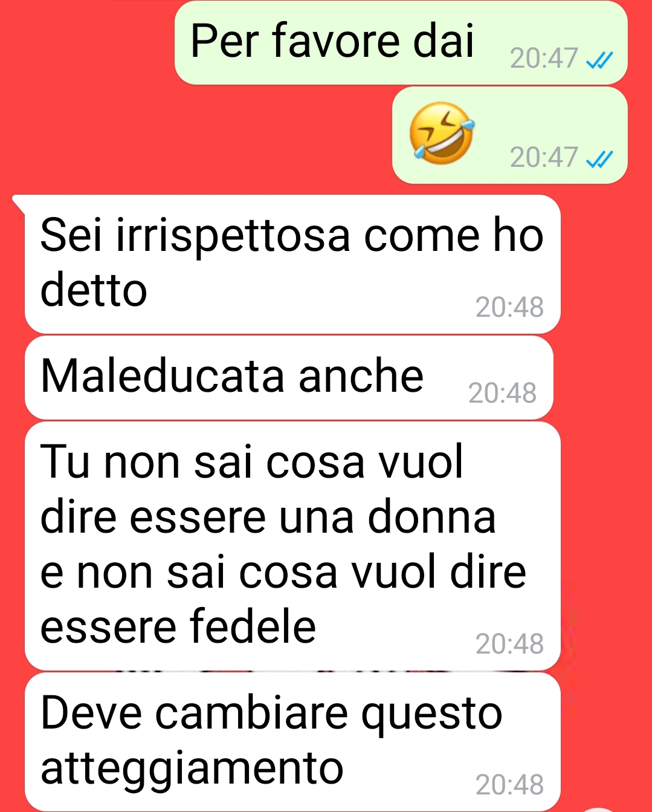
Task: Tap the 'Tu non sai cosa vuol dire' message
Action: [292, 546]
